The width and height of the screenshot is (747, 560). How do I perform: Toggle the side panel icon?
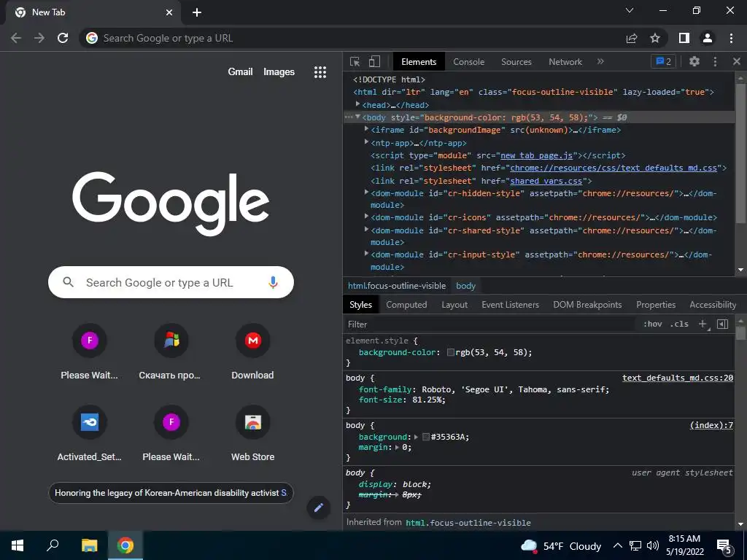[684, 38]
